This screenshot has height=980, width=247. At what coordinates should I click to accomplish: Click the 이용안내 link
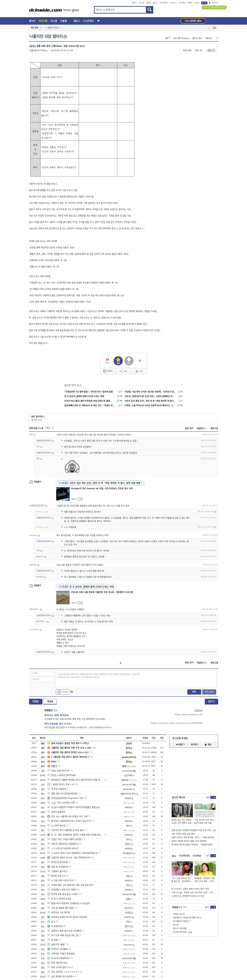coord(209,38)
